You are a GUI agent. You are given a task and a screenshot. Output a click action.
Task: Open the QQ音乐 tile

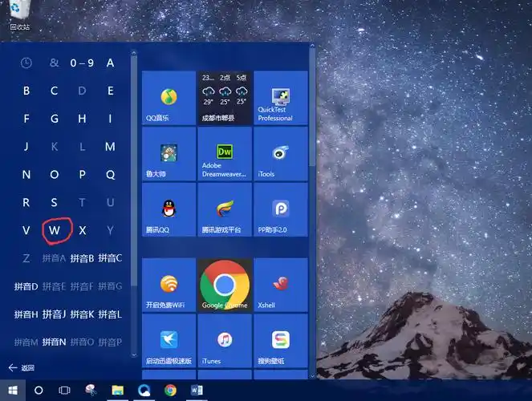pos(169,98)
